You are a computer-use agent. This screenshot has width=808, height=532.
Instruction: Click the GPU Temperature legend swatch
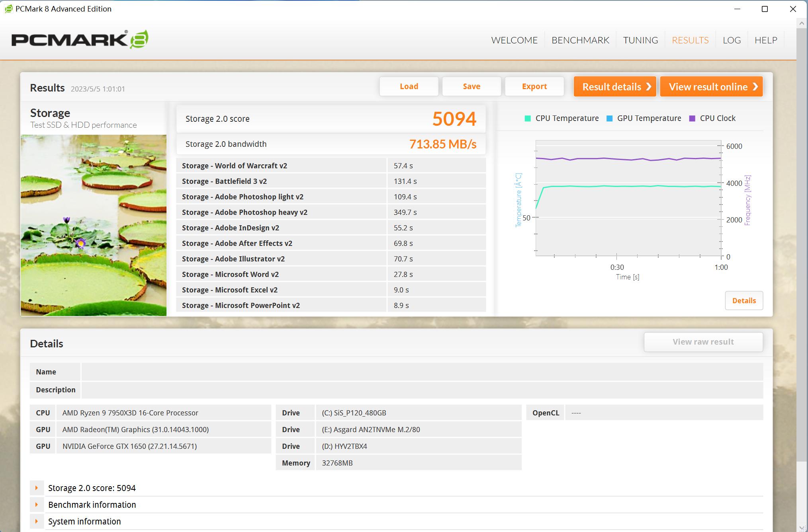pos(609,118)
